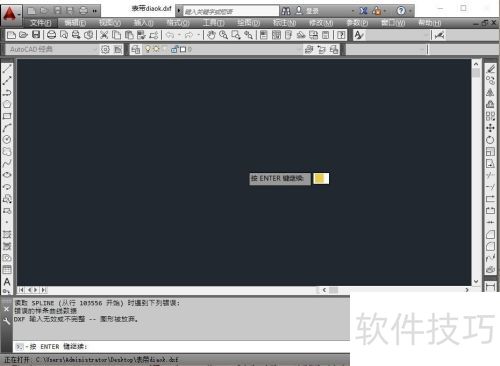The height and width of the screenshot is (366, 500).
Task: Select the Multiline Text tool (A)
Action: [7, 282]
